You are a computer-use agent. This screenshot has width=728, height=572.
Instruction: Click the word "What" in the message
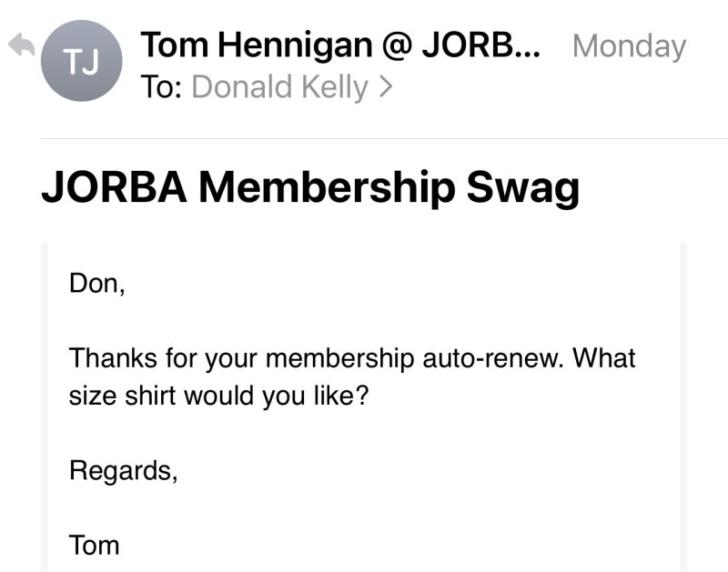click(x=605, y=357)
